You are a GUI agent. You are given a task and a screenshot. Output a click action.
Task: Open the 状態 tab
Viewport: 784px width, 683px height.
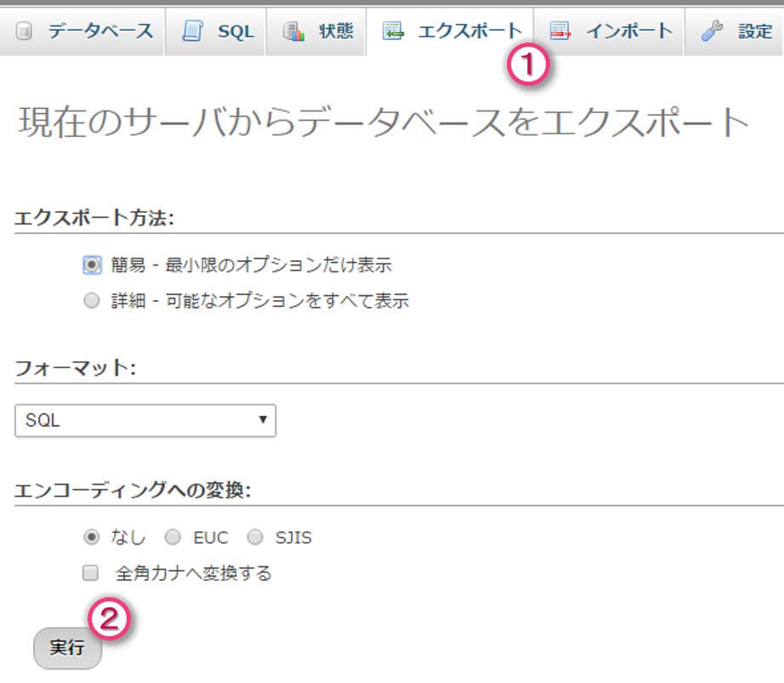tap(316, 31)
